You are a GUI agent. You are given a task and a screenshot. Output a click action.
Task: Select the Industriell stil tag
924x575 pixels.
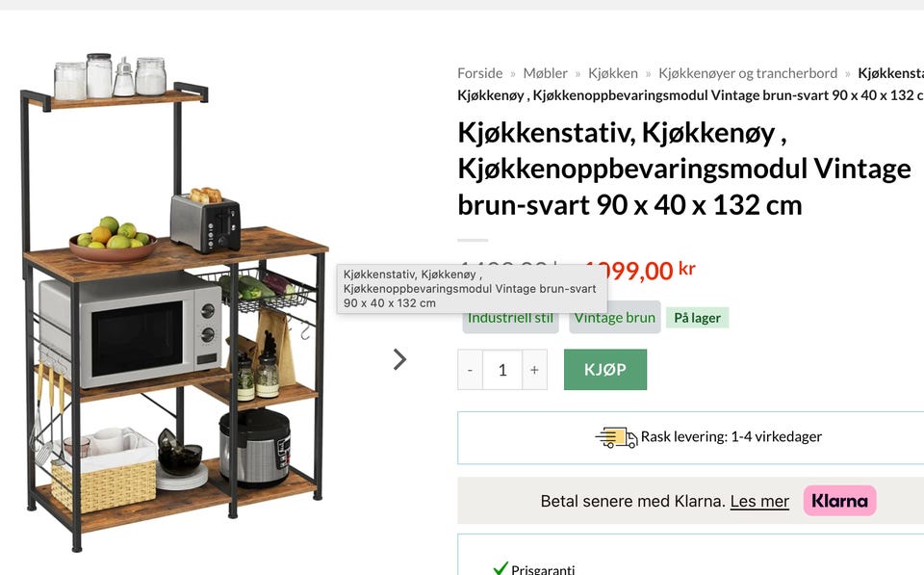click(x=510, y=319)
